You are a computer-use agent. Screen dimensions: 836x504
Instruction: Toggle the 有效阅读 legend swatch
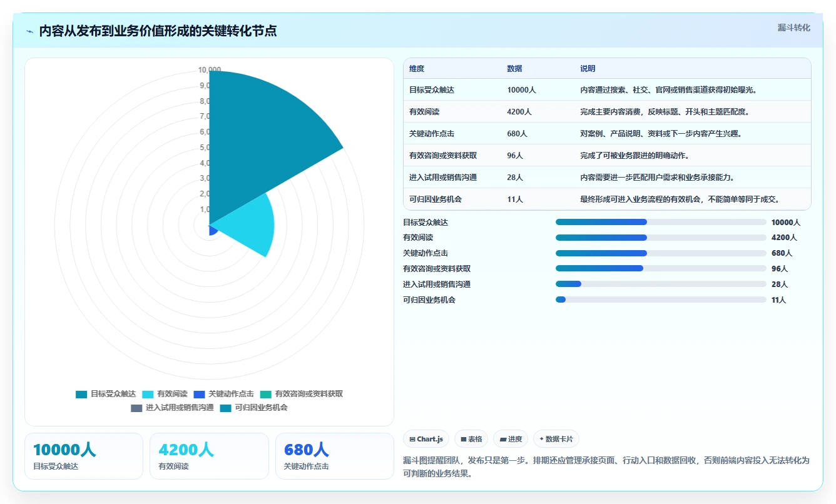point(148,394)
